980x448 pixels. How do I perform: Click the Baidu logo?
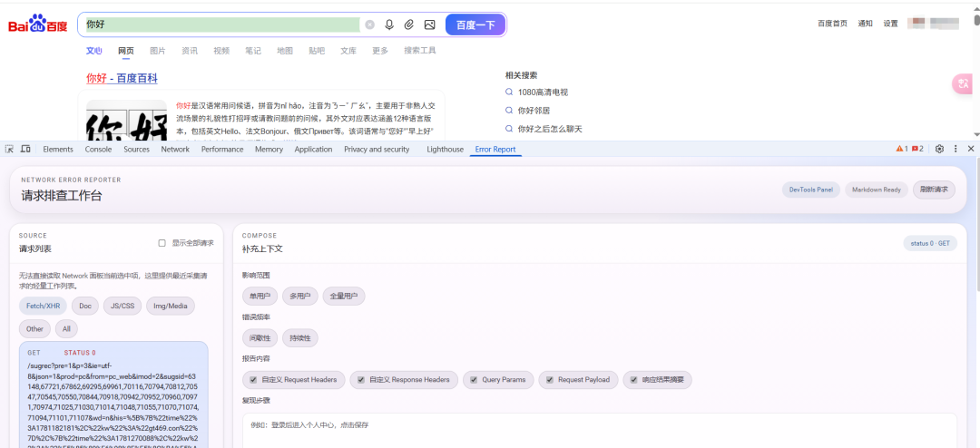click(37, 25)
